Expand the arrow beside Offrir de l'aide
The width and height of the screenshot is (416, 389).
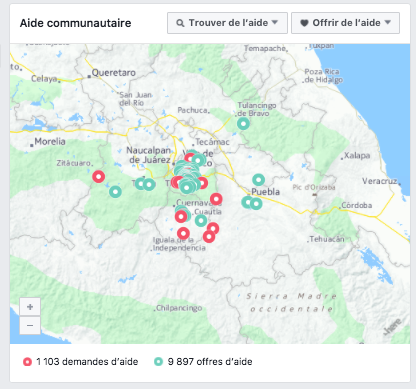[387, 22]
